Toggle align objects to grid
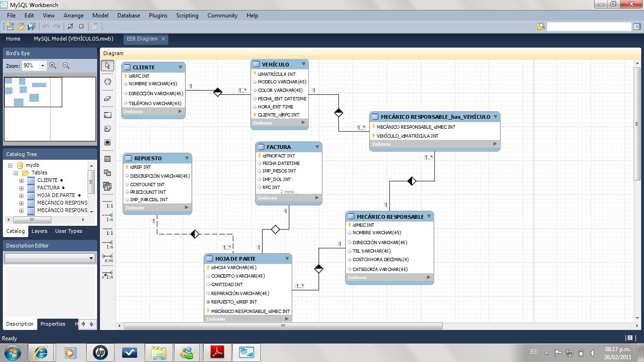This screenshot has width=644, height=362. [81, 26]
